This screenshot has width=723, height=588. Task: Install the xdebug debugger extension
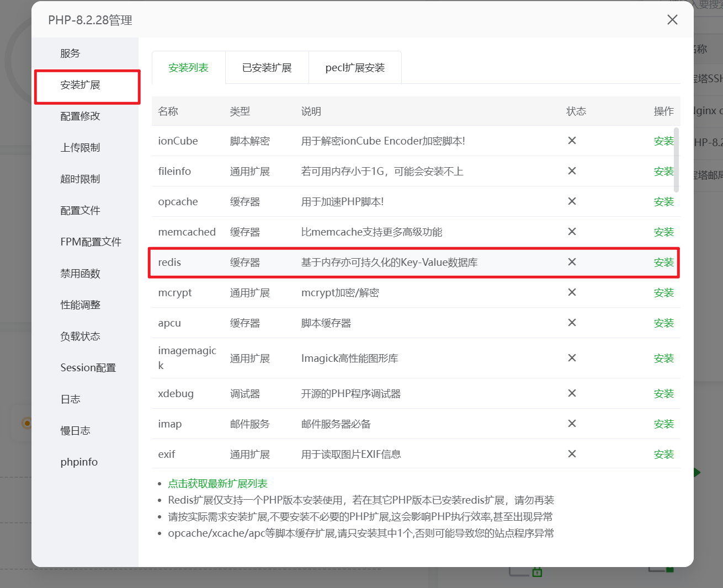(663, 394)
